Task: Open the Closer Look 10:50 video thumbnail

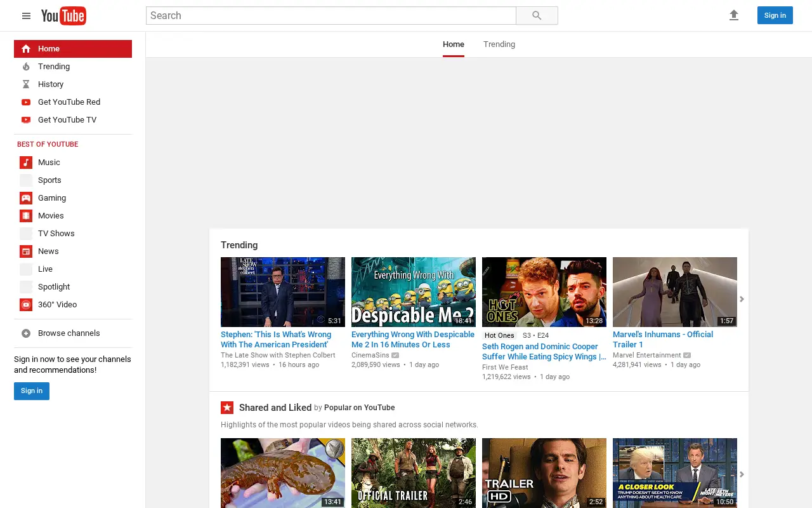Action: pyautogui.click(x=675, y=473)
